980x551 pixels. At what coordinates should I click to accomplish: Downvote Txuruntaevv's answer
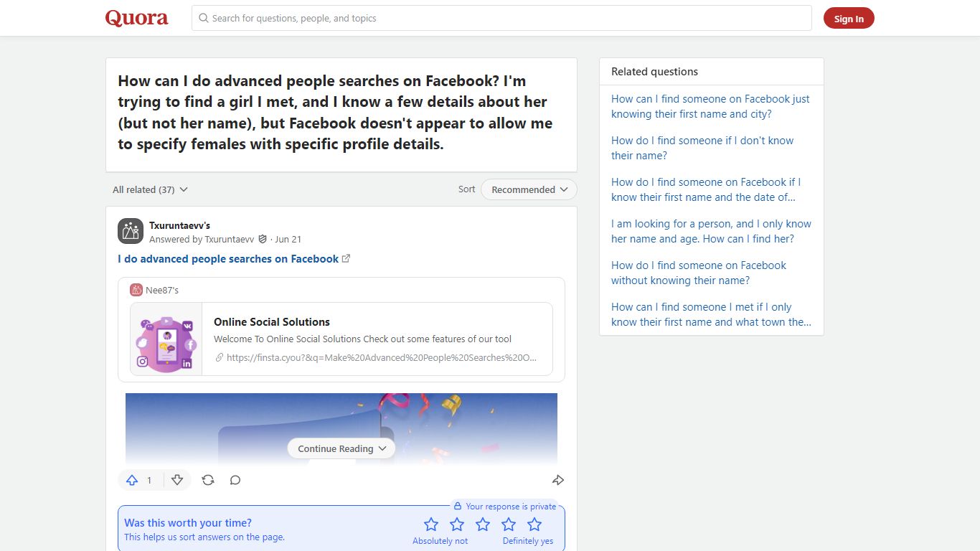(177, 480)
